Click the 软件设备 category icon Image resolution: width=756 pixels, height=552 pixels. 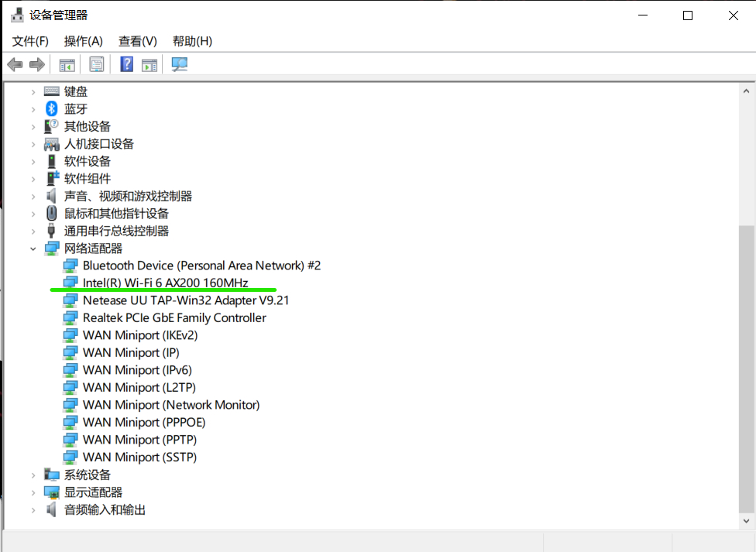pyautogui.click(x=52, y=161)
